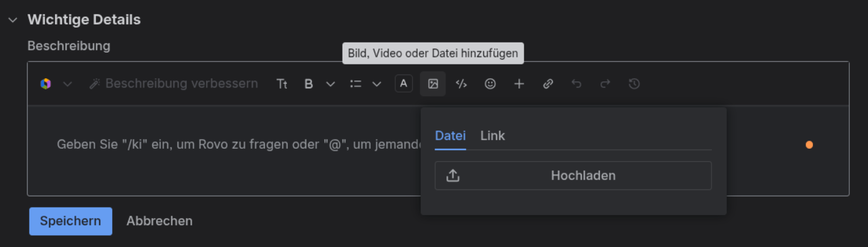Add a link using chain icon
This screenshot has width=868, height=247.
548,84
